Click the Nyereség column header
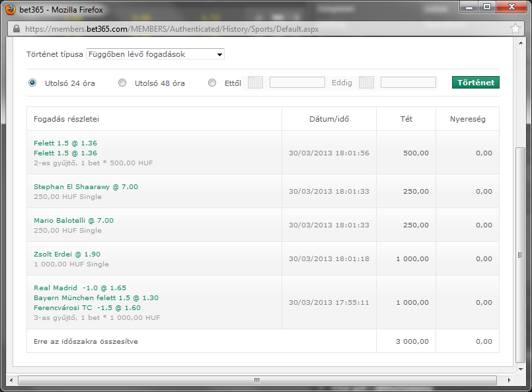 coord(467,119)
